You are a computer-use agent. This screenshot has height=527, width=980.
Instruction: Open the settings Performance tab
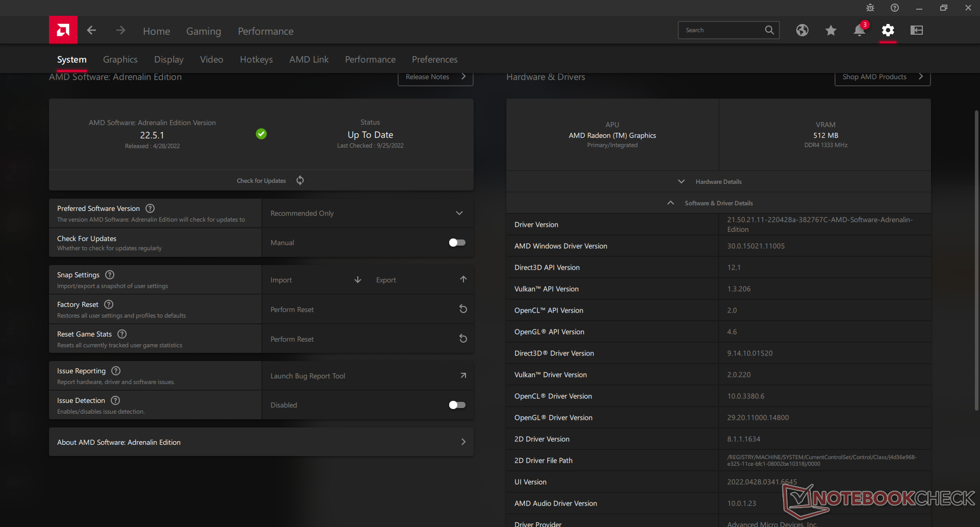pyautogui.click(x=370, y=59)
